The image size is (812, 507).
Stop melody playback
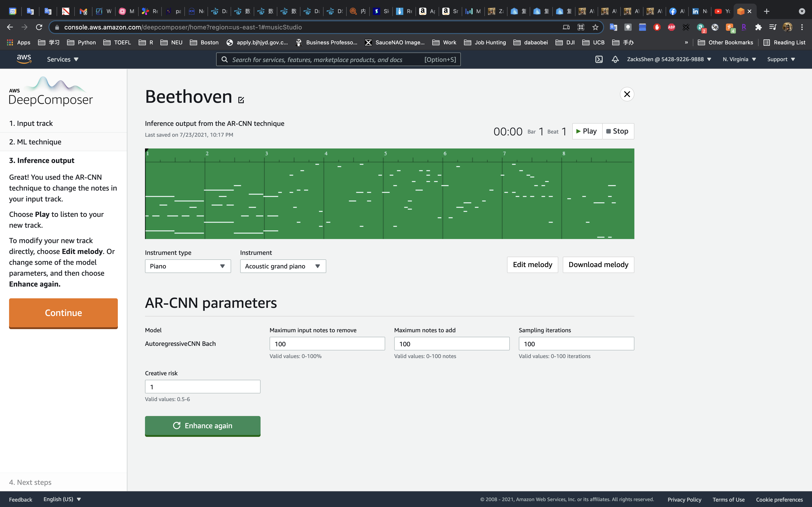click(x=618, y=131)
